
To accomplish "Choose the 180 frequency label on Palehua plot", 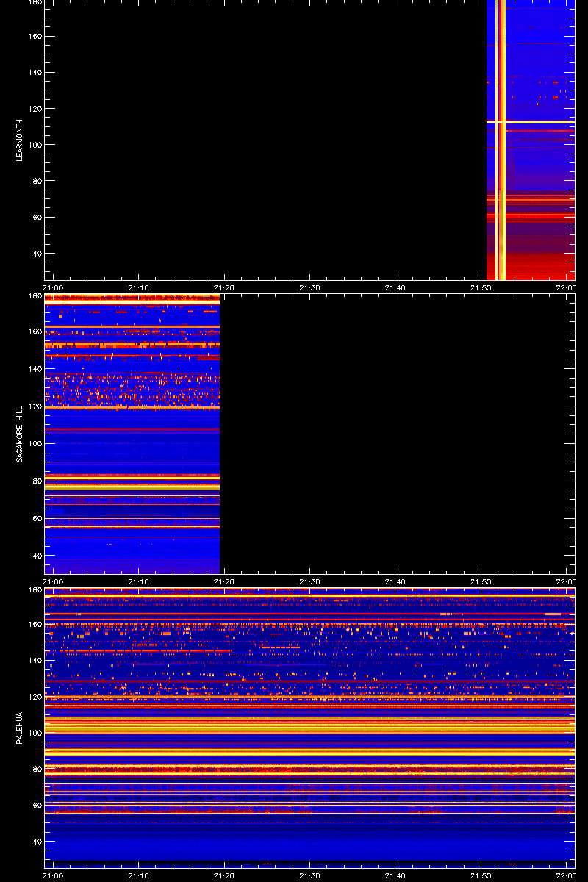I will (x=36, y=590).
